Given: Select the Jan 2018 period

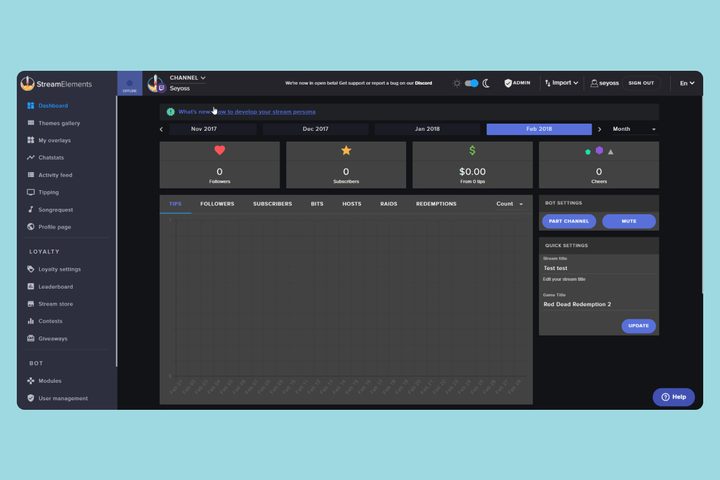Looking at the screenshot, I should pyautogui.click(x=427, y=129).
